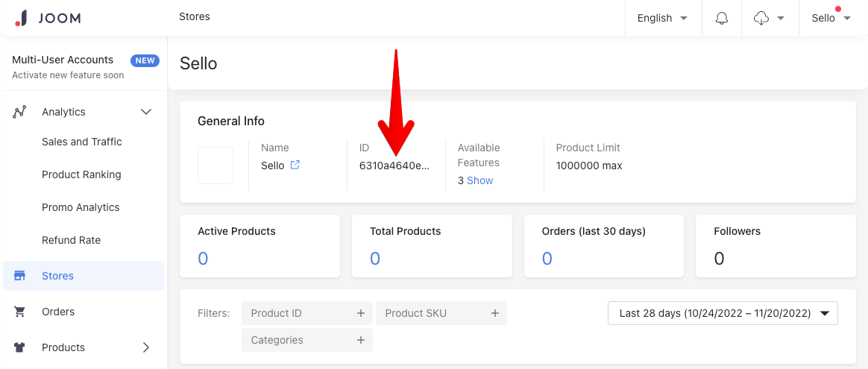The height and width of the screenshot is (369, 868).
Task: Expand the Products submenu arrow
Action: 146,347
